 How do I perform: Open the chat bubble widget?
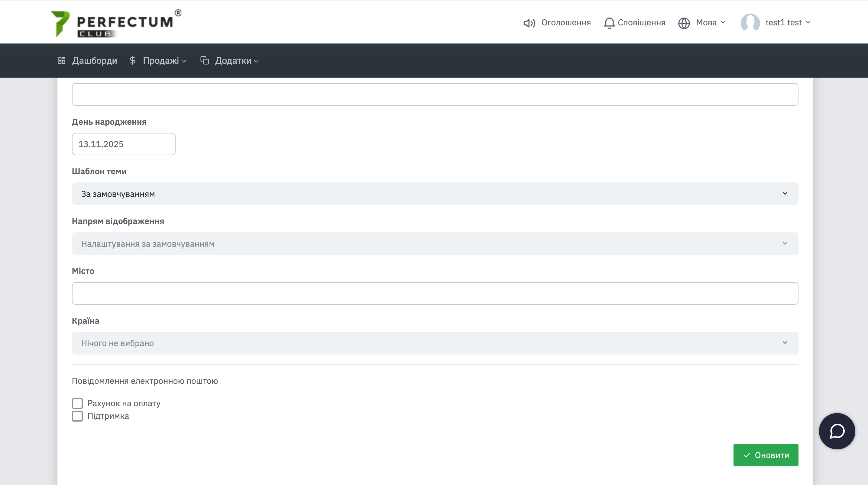(x=837, y=431)
